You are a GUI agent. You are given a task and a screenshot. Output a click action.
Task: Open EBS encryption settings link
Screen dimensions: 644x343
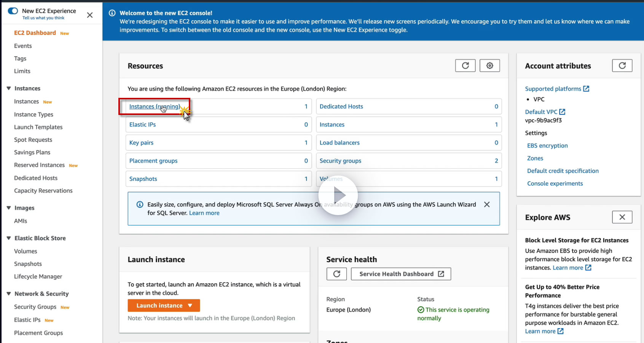tap(547, 145)
